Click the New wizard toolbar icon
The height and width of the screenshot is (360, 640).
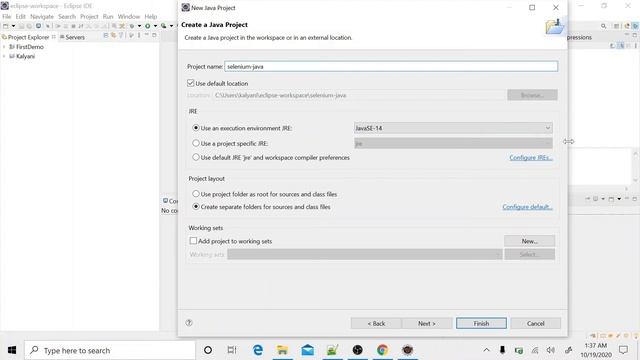(x=6, y=26)
